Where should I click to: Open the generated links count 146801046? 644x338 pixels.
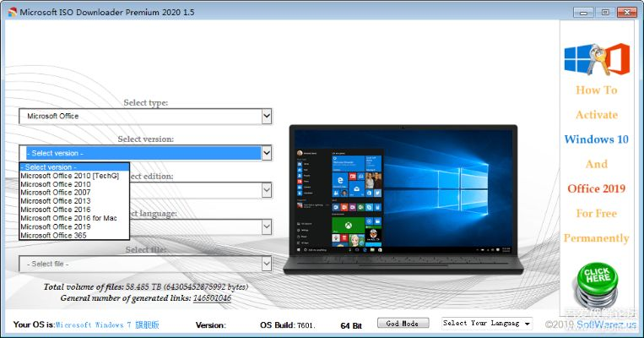(x=212, y=298)
